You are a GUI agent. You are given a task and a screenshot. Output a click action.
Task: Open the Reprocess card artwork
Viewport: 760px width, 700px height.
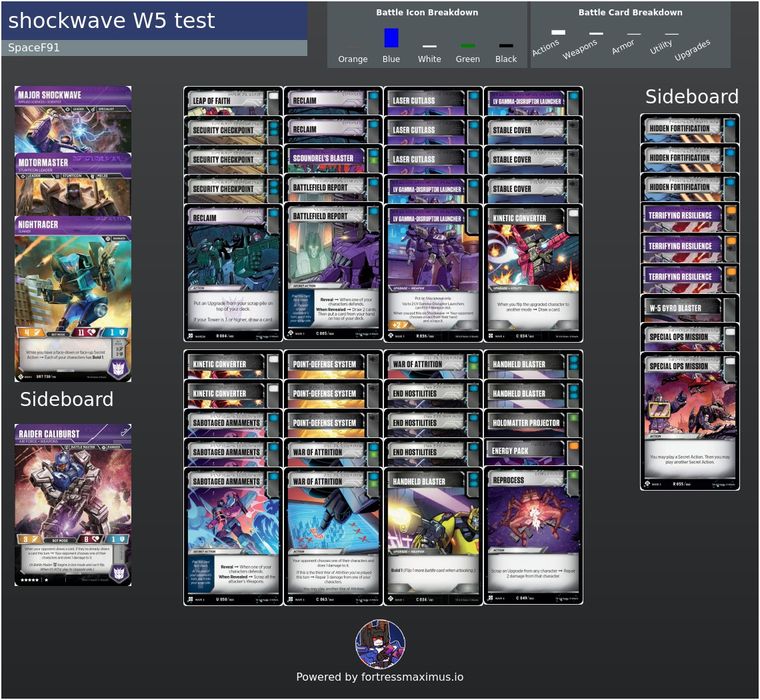click(x=533, y=518)
